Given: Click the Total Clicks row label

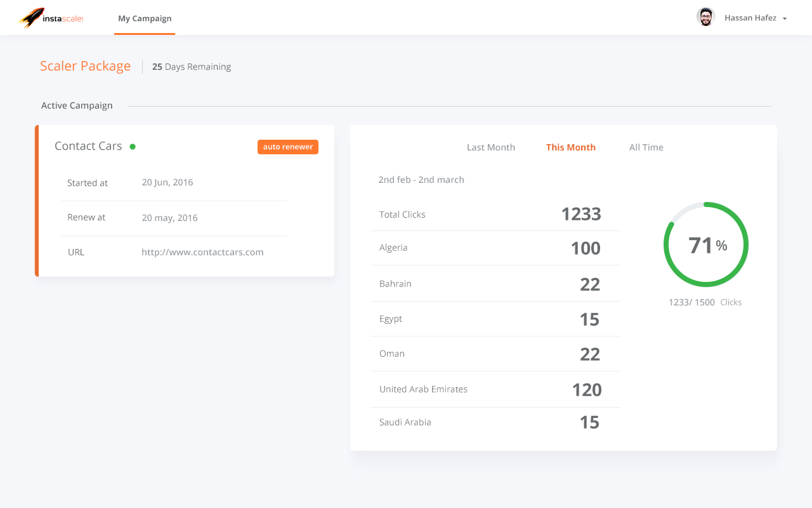Looking at the screenshot, I should pyautogui.click(x=402, y=215).
